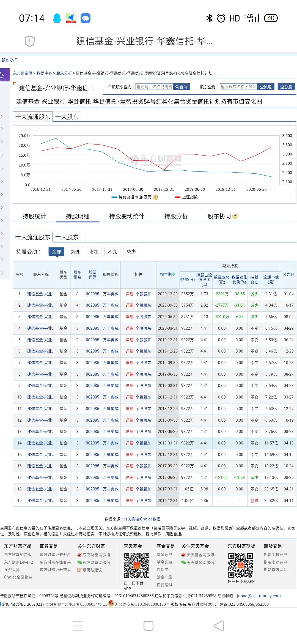Open 天天基金网微信 link
297x644 pixels.
pos(198,562)
